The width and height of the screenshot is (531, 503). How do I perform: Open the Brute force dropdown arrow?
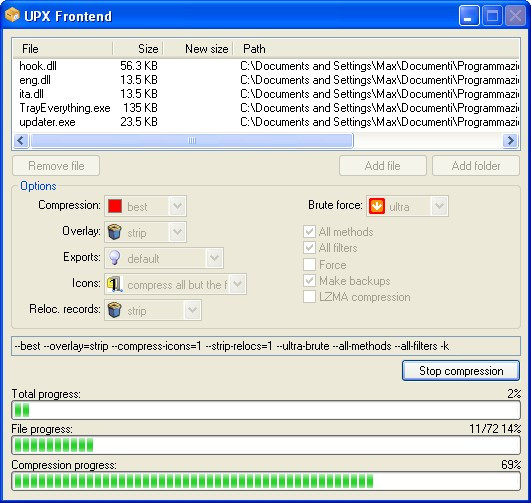point(439,206)
